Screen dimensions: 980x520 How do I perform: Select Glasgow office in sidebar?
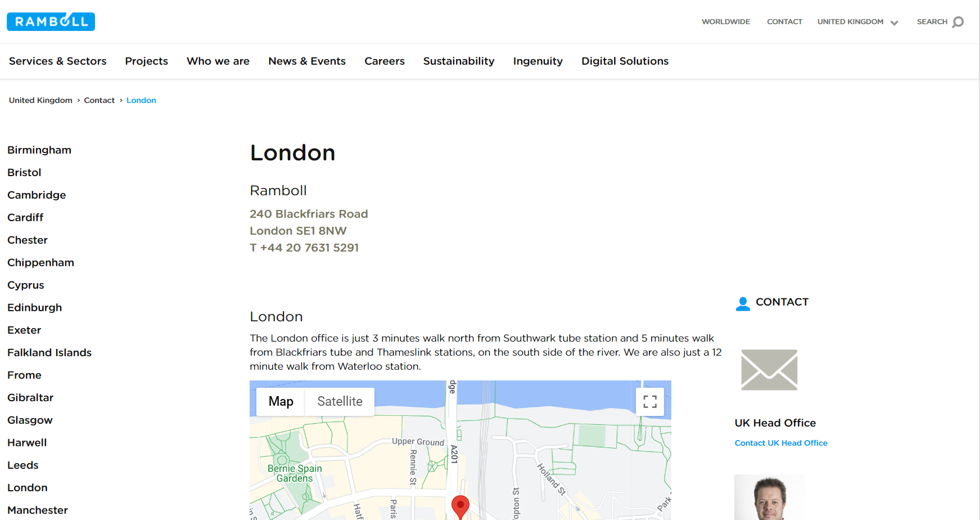tap(30, 420)
